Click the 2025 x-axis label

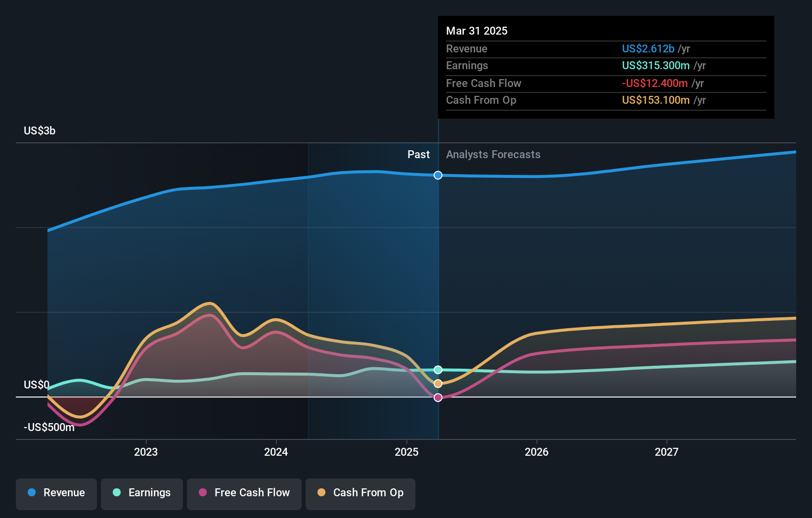tap(406, 452)
